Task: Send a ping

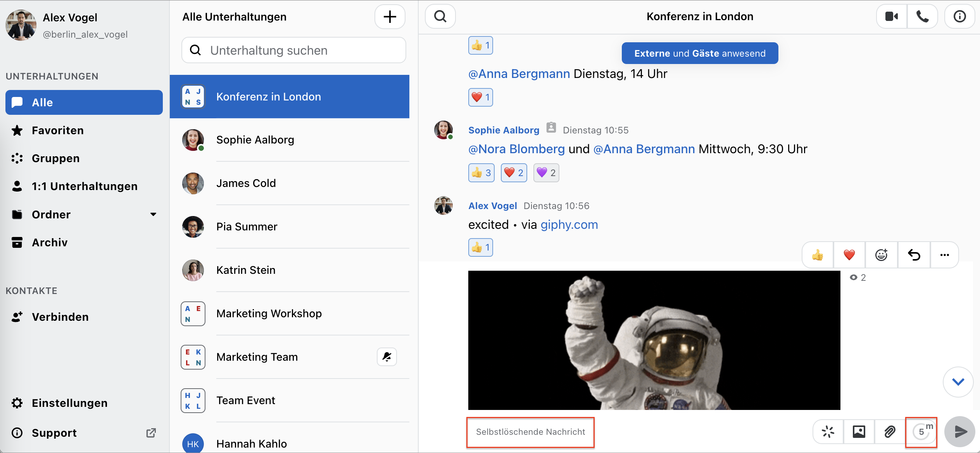Action: click(828, 432)
